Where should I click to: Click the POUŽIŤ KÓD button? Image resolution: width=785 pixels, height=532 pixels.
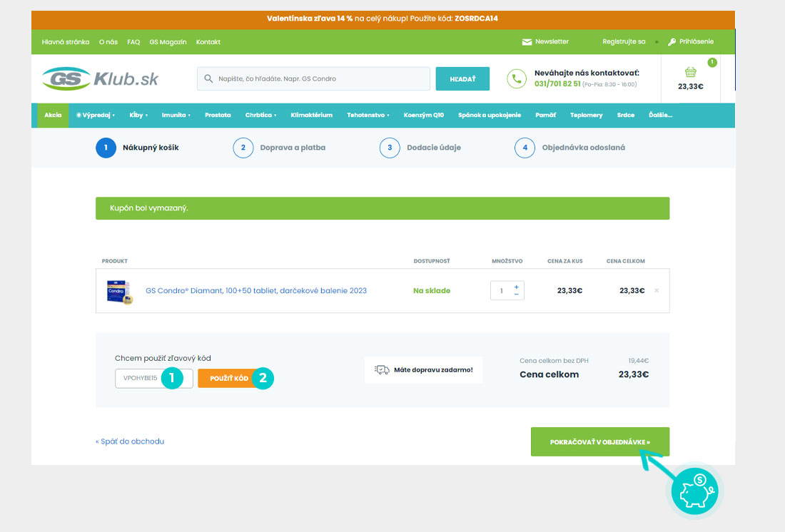pyautogui.click(x=229, y=379)
